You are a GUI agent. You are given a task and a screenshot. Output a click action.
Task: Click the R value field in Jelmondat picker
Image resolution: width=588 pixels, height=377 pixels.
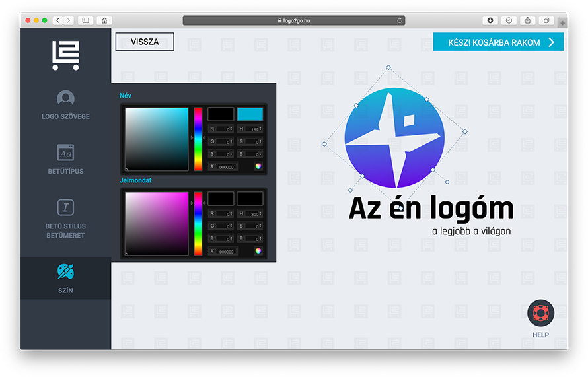click(x=221, y=214)
